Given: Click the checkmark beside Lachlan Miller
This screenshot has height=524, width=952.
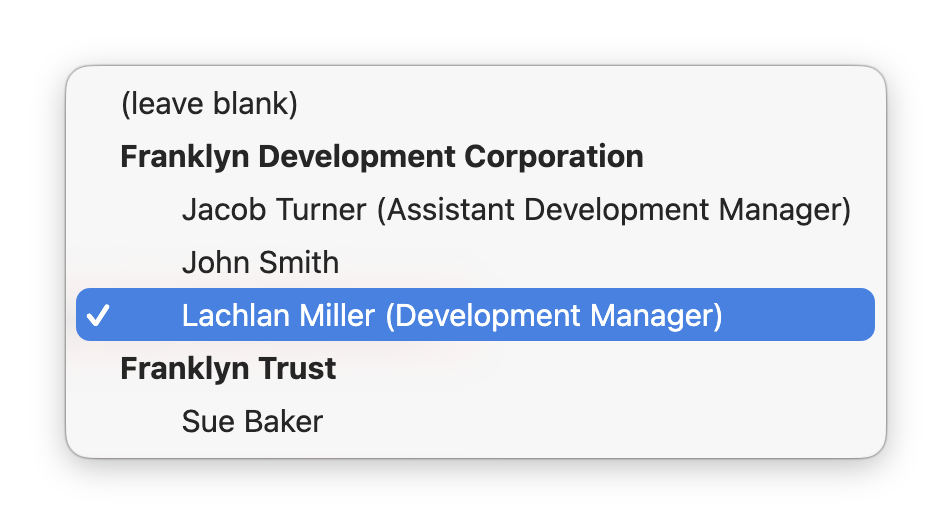Looking at the screenshot, I should [x=98, y=316].
